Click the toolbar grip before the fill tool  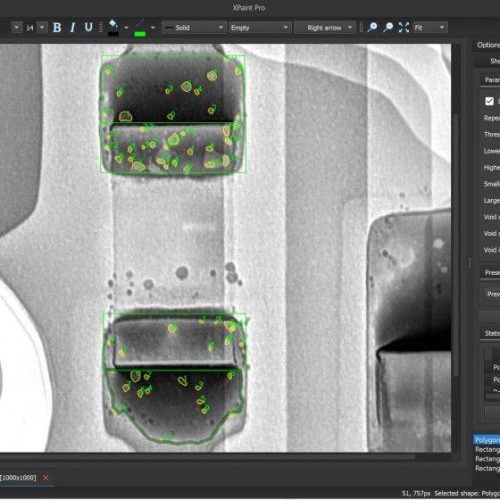(x=100, y=27)
